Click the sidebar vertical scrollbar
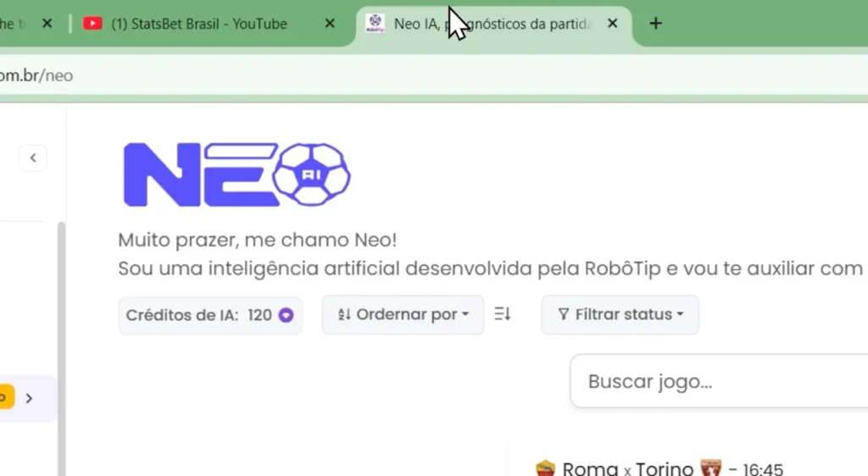 click(x=60, y=339)
